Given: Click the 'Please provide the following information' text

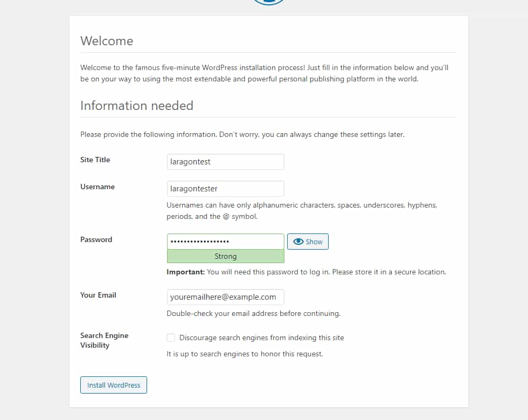Looking at the screenshot, I should click(242, 134).
